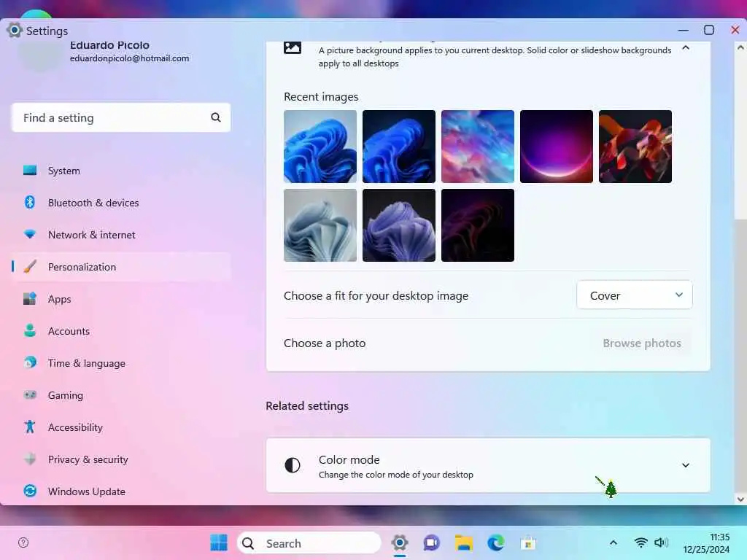
Task: Click the Bluetooth icon in sidebar
Action: click(x=29, y=203)
